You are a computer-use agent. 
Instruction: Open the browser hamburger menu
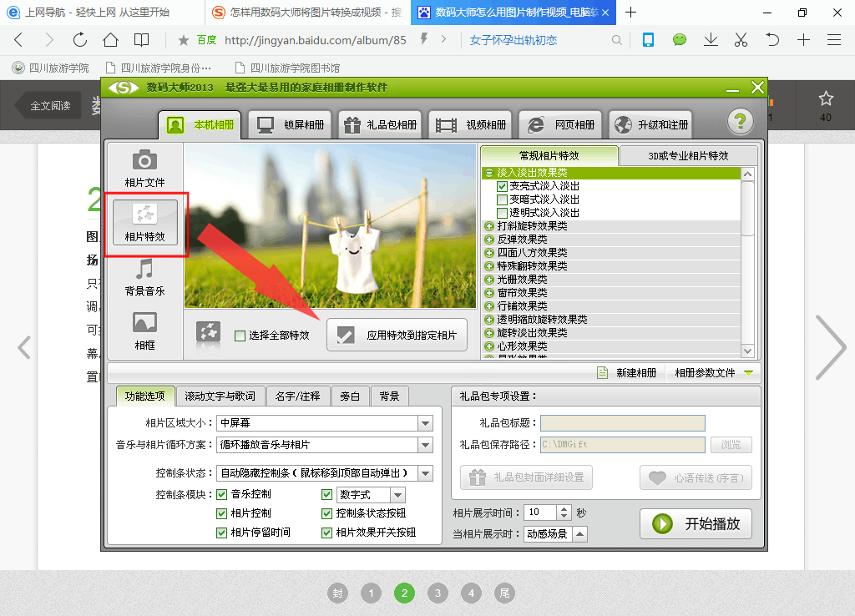(834, 40)
